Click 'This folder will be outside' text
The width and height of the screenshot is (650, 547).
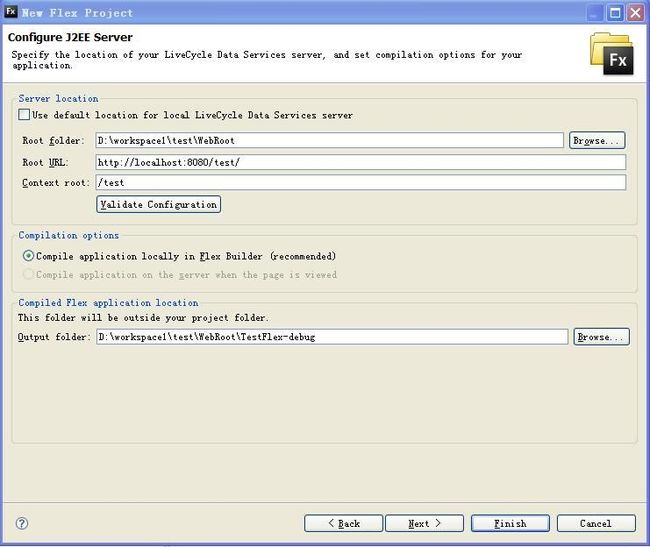coord(143,318)
